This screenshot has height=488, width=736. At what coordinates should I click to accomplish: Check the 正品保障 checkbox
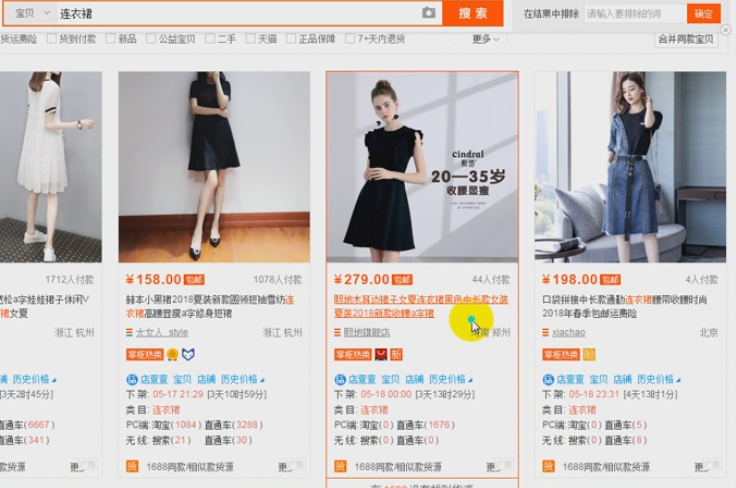(x=291, y=39)
